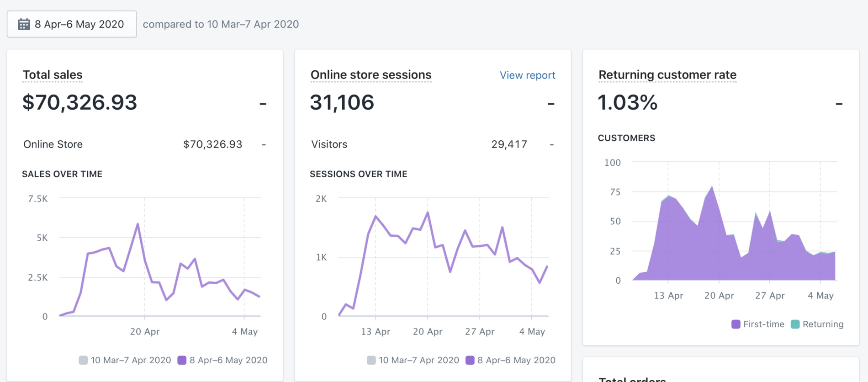Click the gray swatch in Sessions legend
Viewport: 868px width, 382px height.
(371, 360)
